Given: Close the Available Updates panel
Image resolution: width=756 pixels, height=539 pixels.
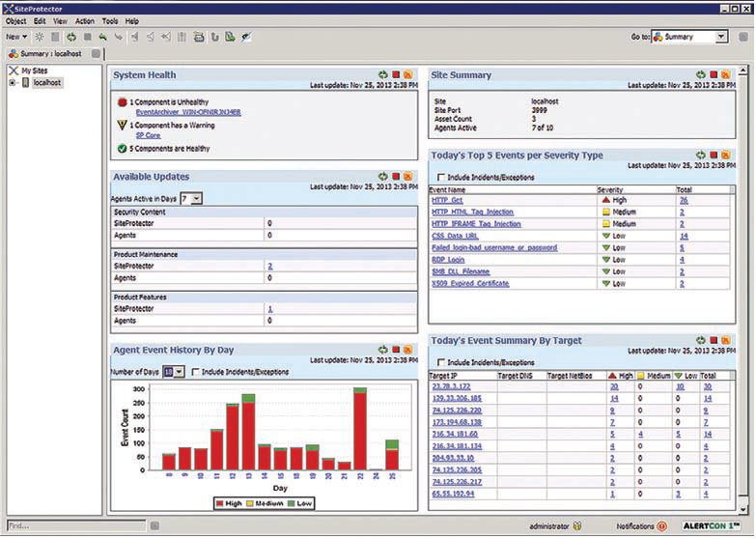Looking at the screenshot, I should click(407, 177).
